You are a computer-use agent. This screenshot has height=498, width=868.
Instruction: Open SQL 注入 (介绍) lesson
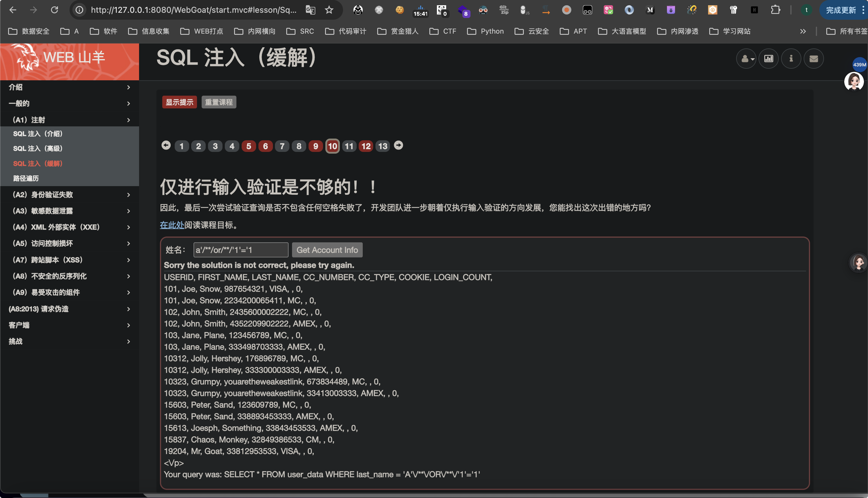38,134
